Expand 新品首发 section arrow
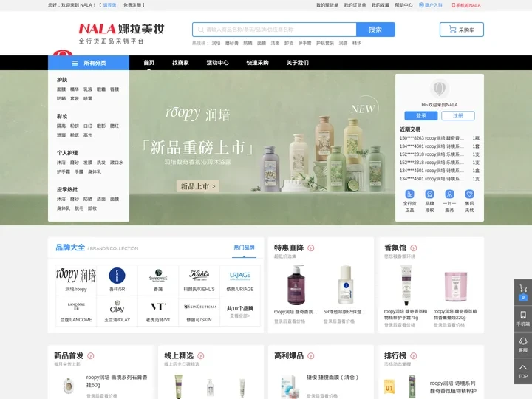 (x=91, y=356)
